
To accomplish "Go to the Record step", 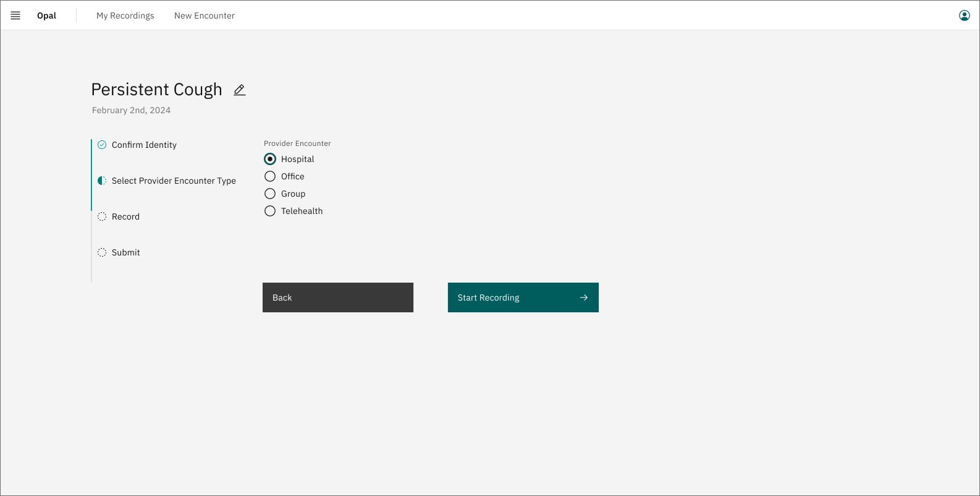I will coord(125,216).
